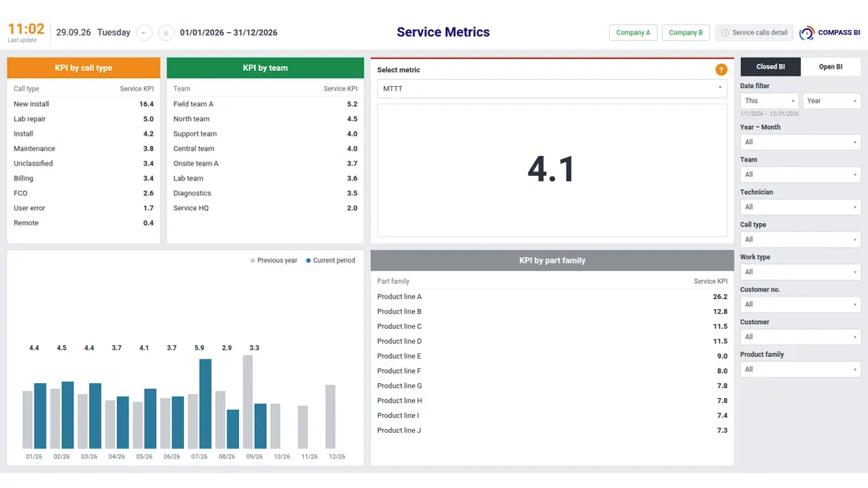Click the Maintenance call type row

tap(84, 149)
